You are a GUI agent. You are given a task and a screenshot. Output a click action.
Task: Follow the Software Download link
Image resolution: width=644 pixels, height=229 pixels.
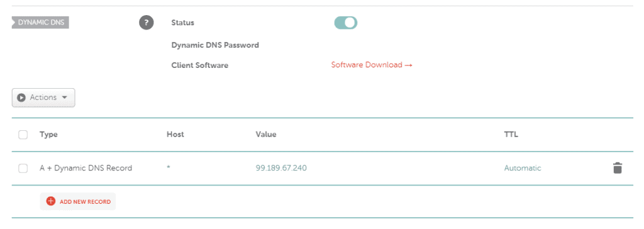click(x=372, y=65)
